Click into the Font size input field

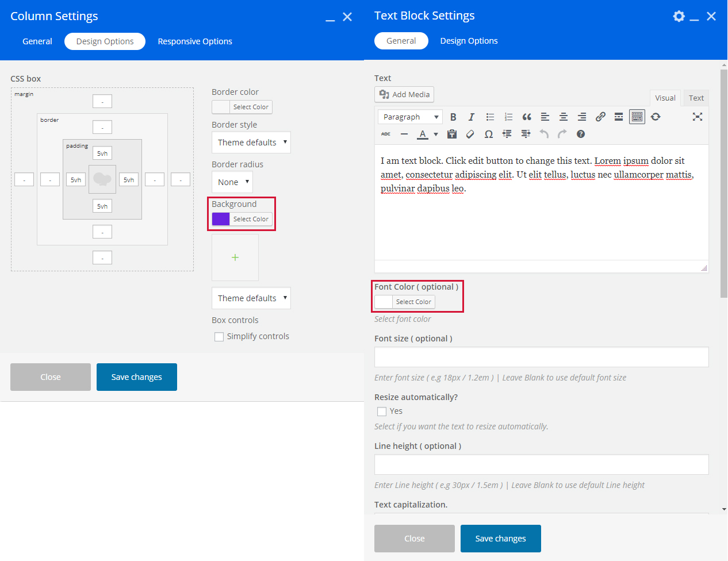tap(541, 357)
